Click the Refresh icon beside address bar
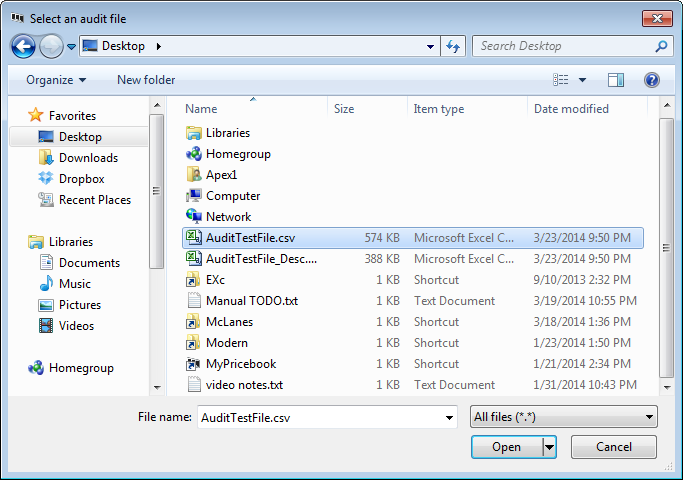 (453, 46)
